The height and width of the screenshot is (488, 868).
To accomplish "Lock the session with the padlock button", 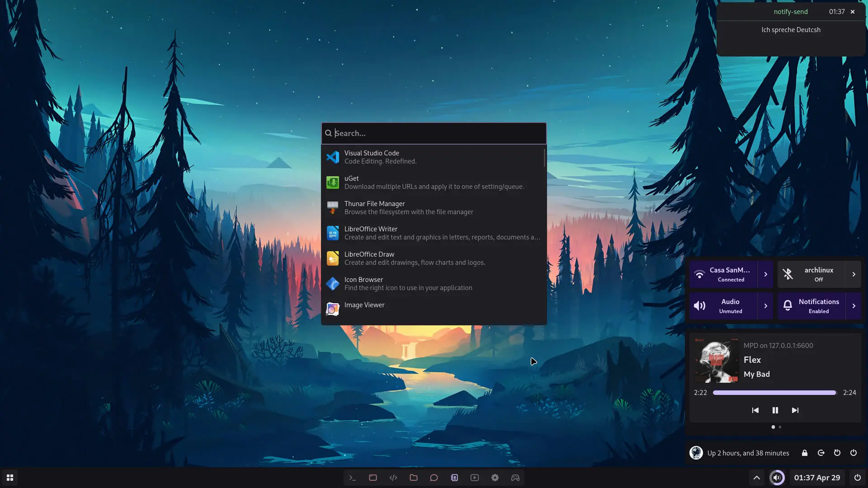I will [x=804, y=453].
